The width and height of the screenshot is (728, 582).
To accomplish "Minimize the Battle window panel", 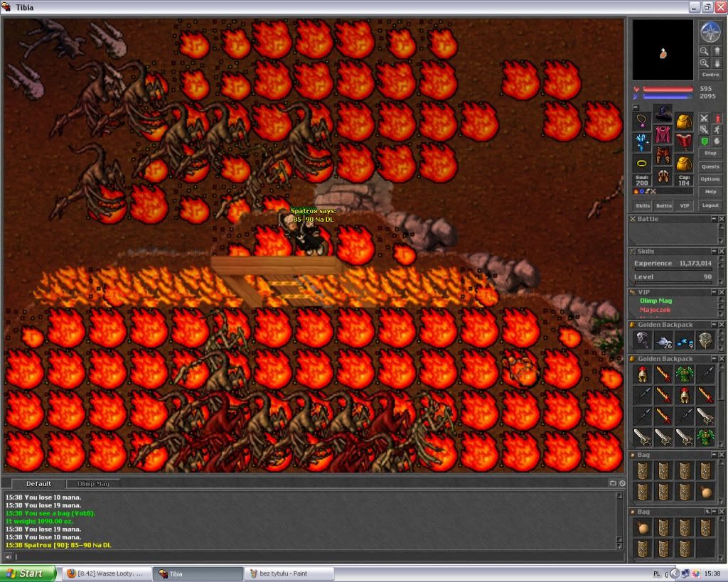I will [x=714, y=220].
